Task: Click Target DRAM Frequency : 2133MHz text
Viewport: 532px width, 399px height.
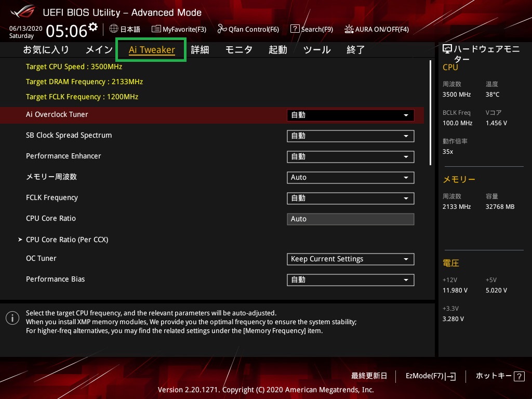Action: (x=85, y=82)
